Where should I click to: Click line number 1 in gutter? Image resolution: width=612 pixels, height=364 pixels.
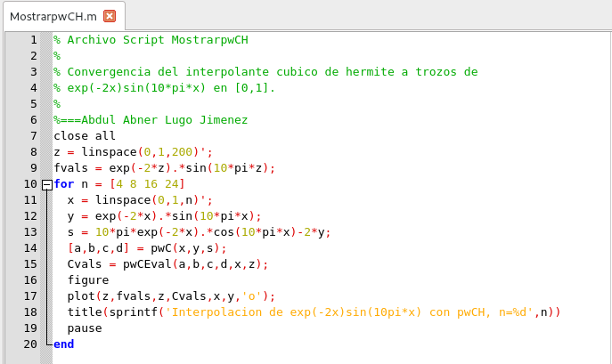click(34, 40)
